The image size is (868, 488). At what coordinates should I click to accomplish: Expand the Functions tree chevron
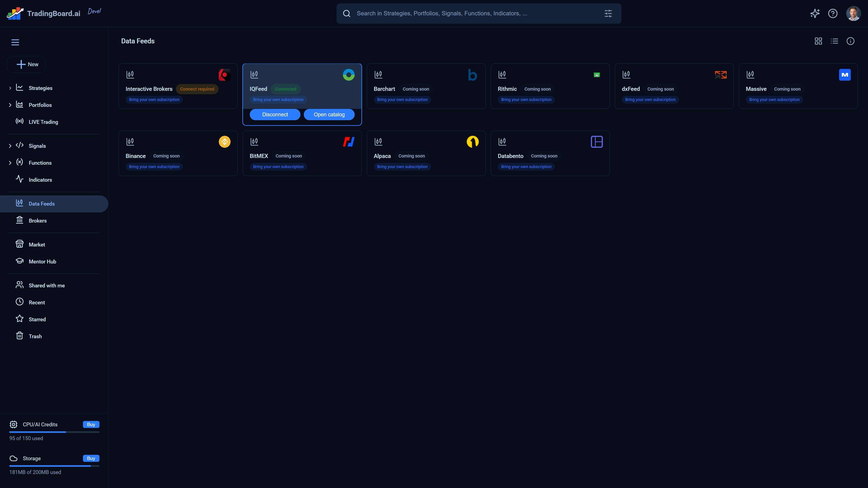pyautogui.click(x=10, y=163)
